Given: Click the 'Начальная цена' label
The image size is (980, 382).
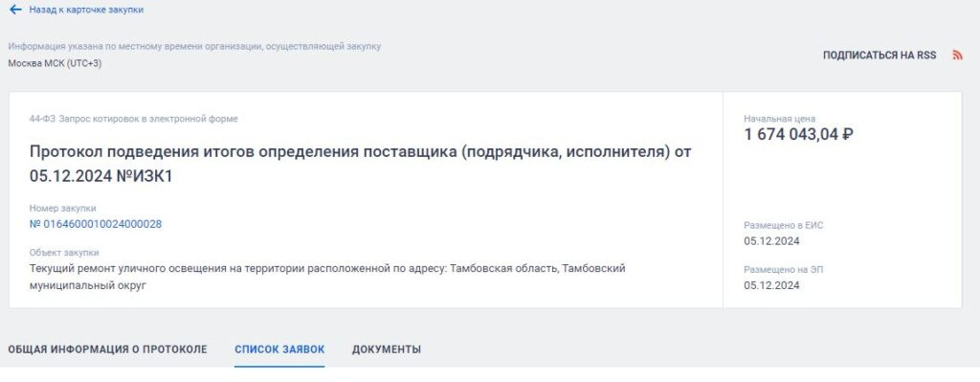Looking at the screenshot, I should (779, 118).
